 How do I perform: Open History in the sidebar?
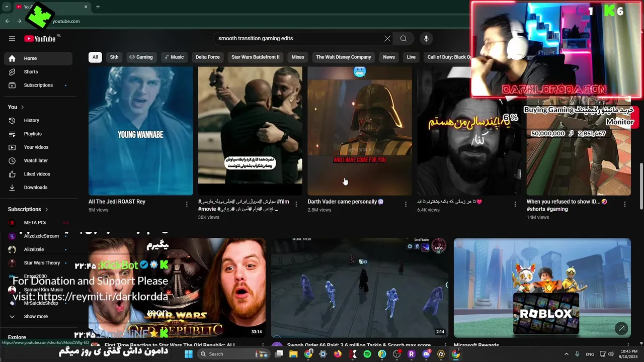point(38,121)
